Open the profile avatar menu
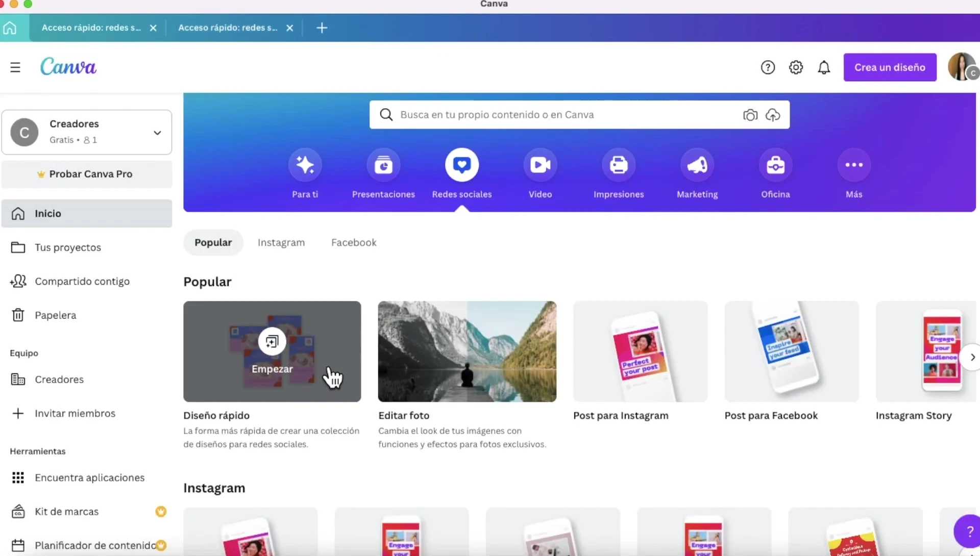 point(963,67)
